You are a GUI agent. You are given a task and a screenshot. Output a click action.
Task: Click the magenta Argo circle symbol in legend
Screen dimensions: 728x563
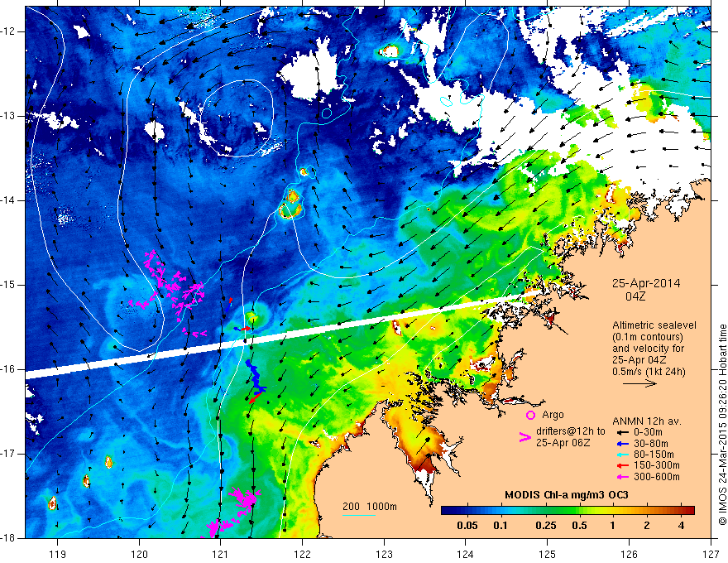pos(530,415)
